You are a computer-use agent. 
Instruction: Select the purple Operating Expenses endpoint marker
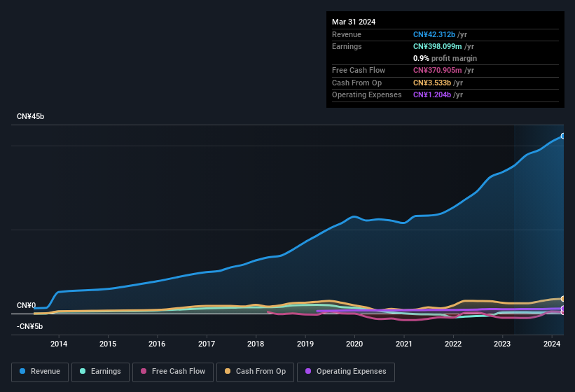(x=563, y=309)
